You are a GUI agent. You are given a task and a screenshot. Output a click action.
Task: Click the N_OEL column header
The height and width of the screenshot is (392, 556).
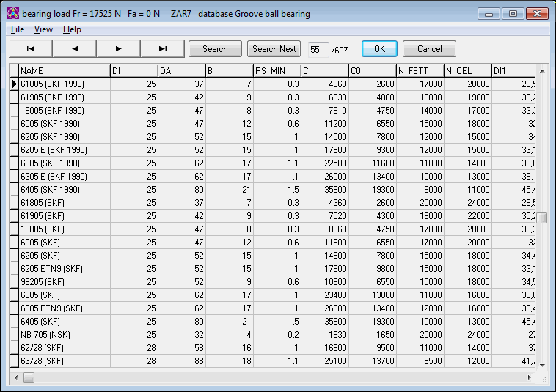[468, 71]
